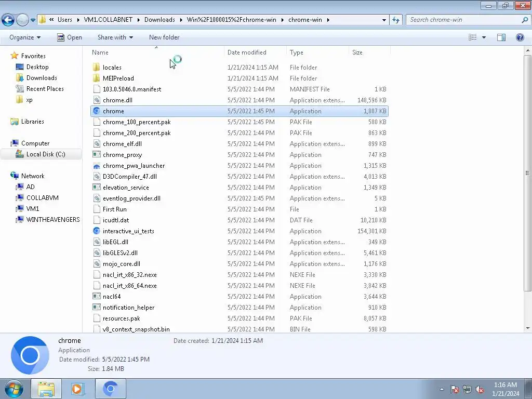
Task: Show hidden tray icons arrow
Action: 442,390
